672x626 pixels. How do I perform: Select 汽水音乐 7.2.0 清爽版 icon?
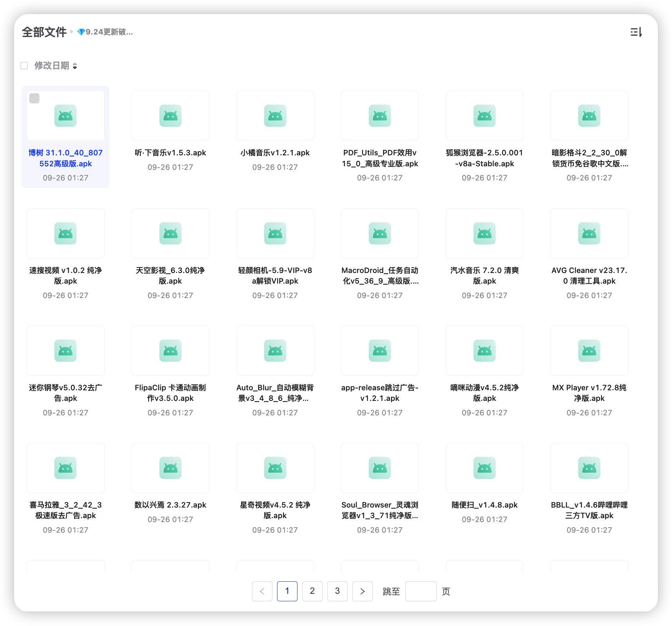point(485,233)
